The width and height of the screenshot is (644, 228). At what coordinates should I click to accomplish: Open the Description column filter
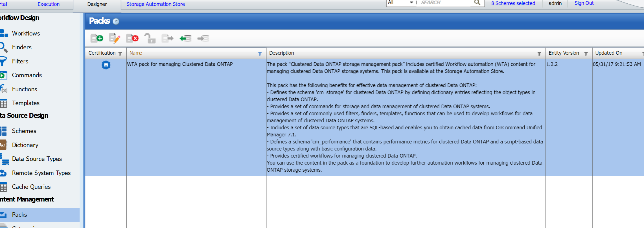pyautogui.click(x=539, y=54)
